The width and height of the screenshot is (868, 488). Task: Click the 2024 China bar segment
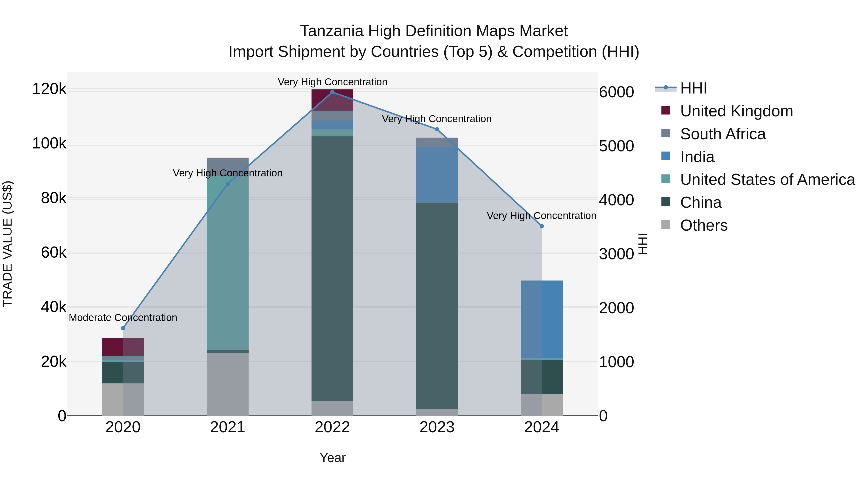click(x=542, y=377)
